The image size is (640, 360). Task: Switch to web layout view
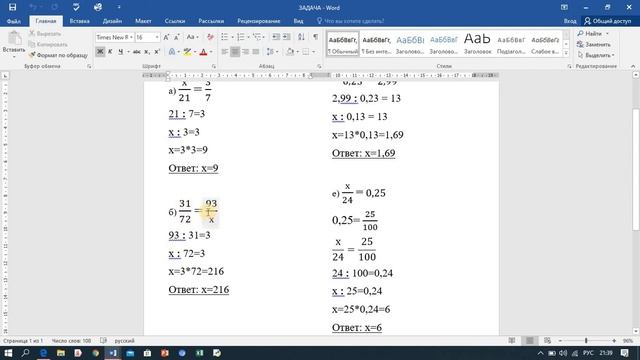pyautogui.click(x=547, y=340)
